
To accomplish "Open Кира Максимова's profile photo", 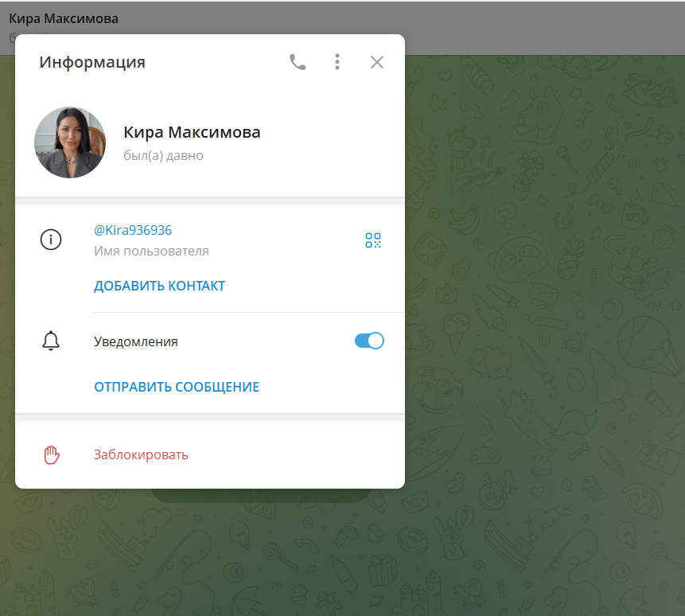I will coord(70,142).
